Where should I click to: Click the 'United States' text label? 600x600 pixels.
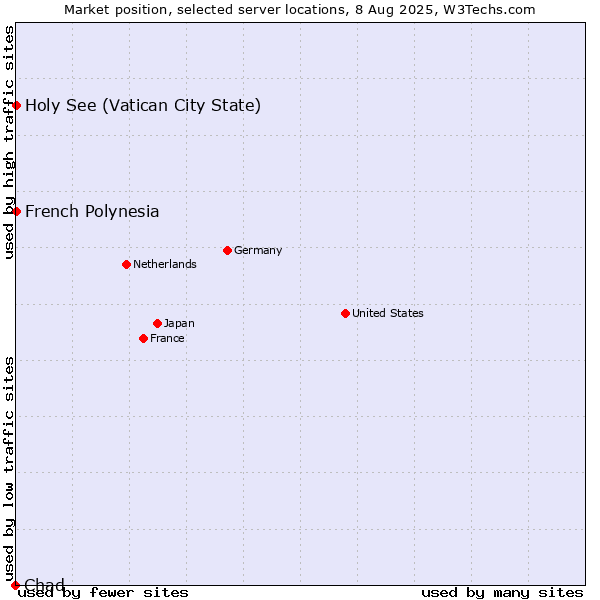(x=388, y=313)
